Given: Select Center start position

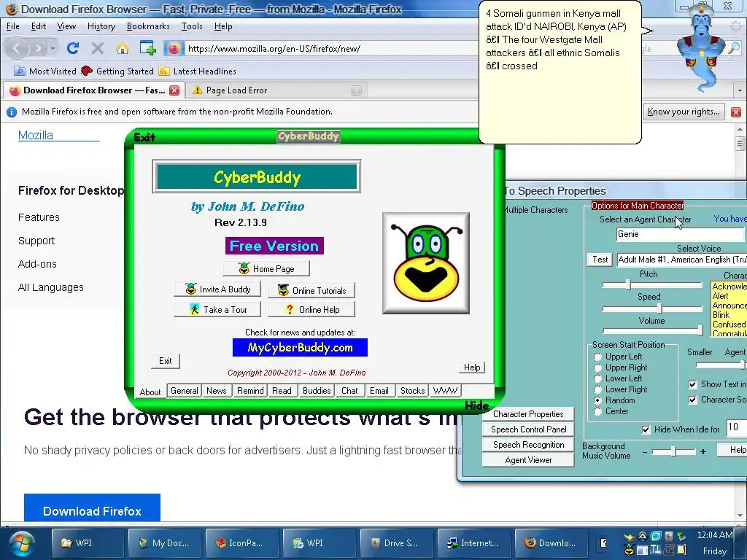Looking at the screenshot, I should pos(598,411).
